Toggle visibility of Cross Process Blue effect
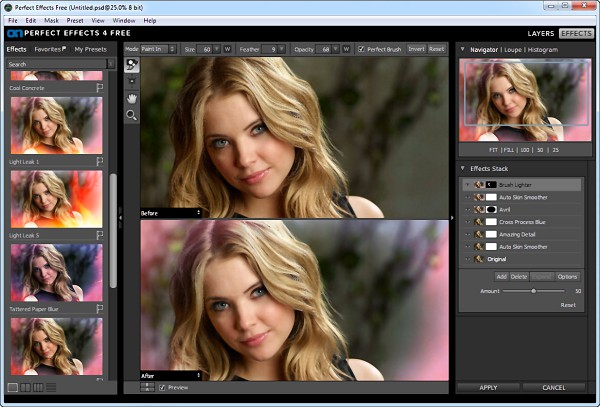Image resolution: width=600 pixels, height=407 pixels. pyautogui.click(x=467, y=222)
